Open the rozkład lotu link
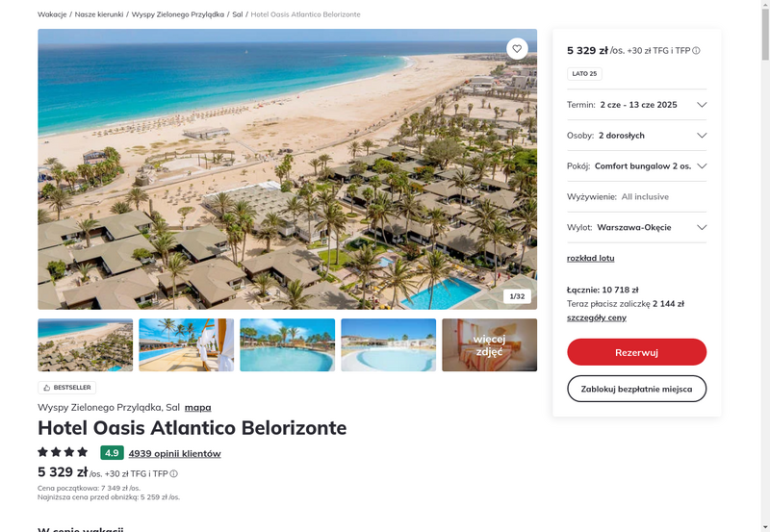 [590, 258]
